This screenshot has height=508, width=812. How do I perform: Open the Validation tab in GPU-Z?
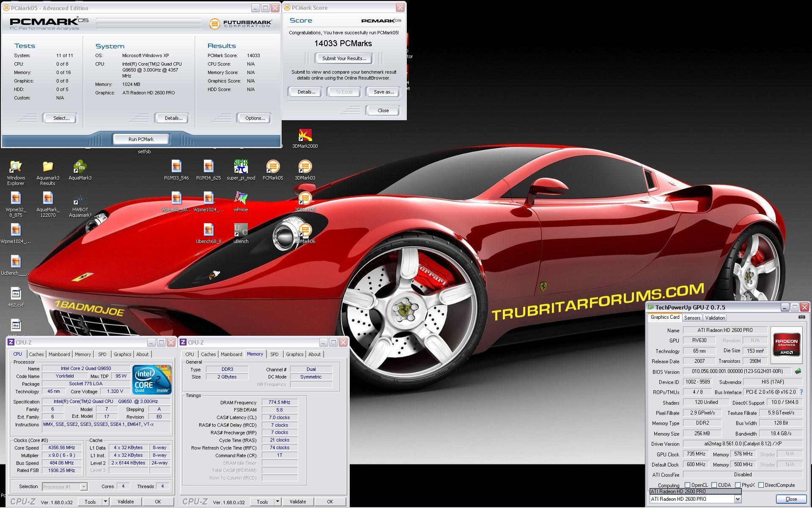pyautogui.click(x=715, y=317)
